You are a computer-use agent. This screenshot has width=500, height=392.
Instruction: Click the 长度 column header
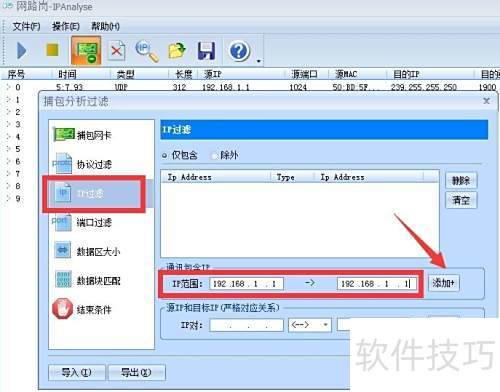click(x=183, y=74)
